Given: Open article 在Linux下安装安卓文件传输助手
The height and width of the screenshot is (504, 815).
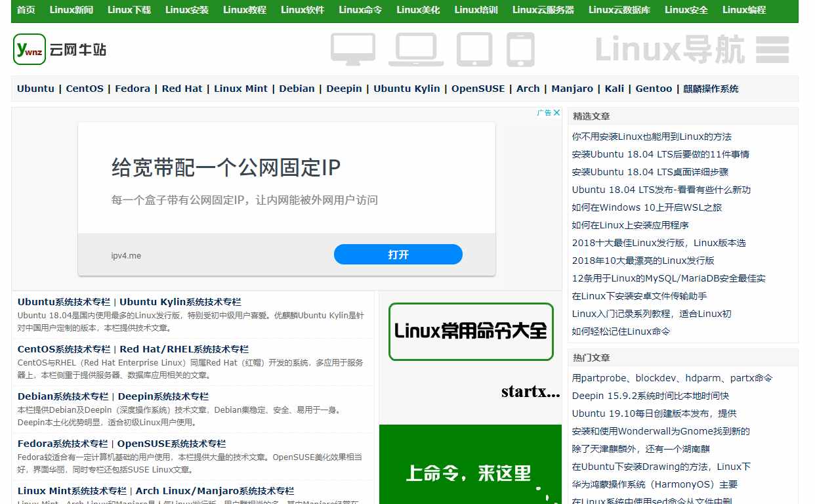Looking at the screenshot, I should tap(640, 296).
